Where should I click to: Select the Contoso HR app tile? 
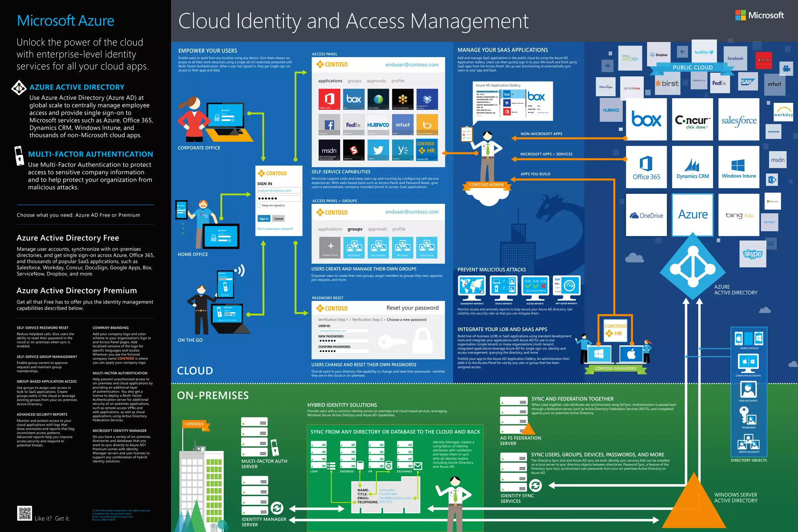[427, 150]
